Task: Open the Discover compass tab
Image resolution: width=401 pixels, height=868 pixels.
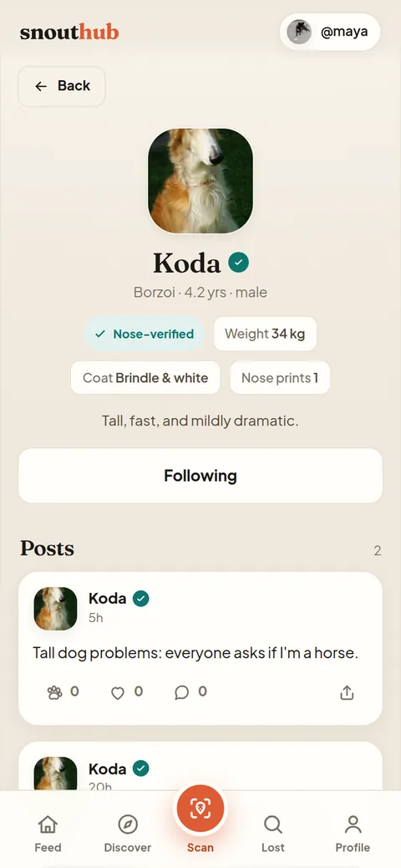Action: 128,835
